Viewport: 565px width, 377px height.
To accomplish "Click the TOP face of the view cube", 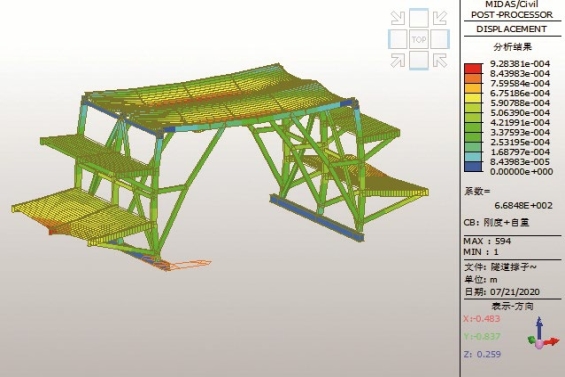I will (x=419, y=39).
